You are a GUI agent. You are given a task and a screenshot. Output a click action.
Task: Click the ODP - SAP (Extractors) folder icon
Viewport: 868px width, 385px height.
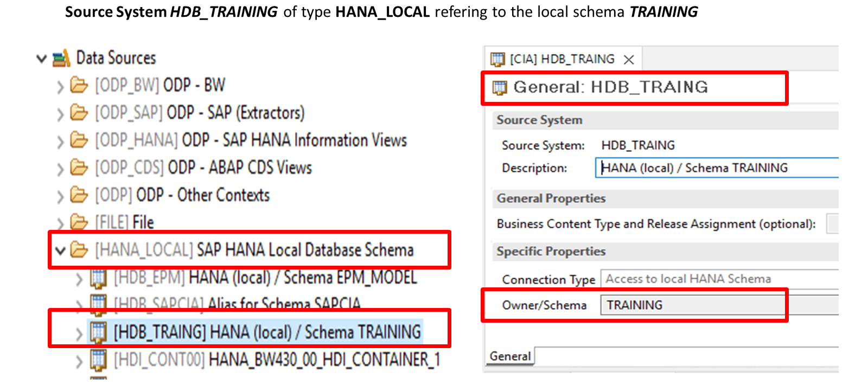[x=79, y=113]
